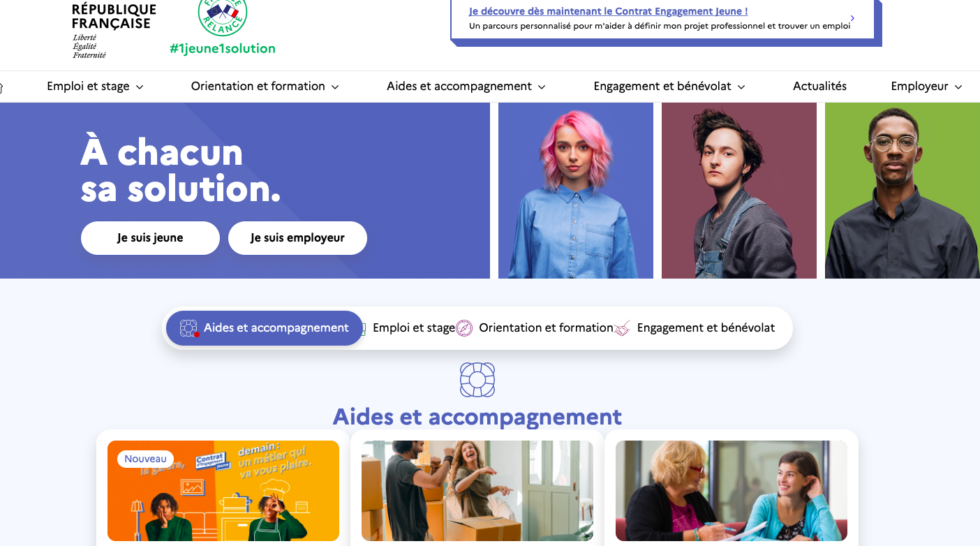Click the Je suis employeur button
The image size is (980, 546).
click(x=297, y=238)
